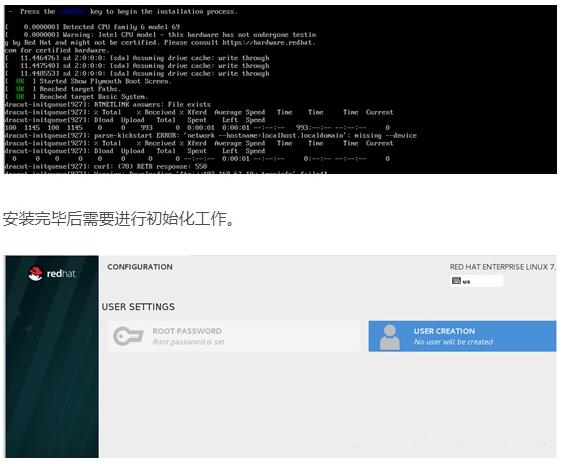Click 'Detected CPU family 6 model 69' line

click(92, 27)
